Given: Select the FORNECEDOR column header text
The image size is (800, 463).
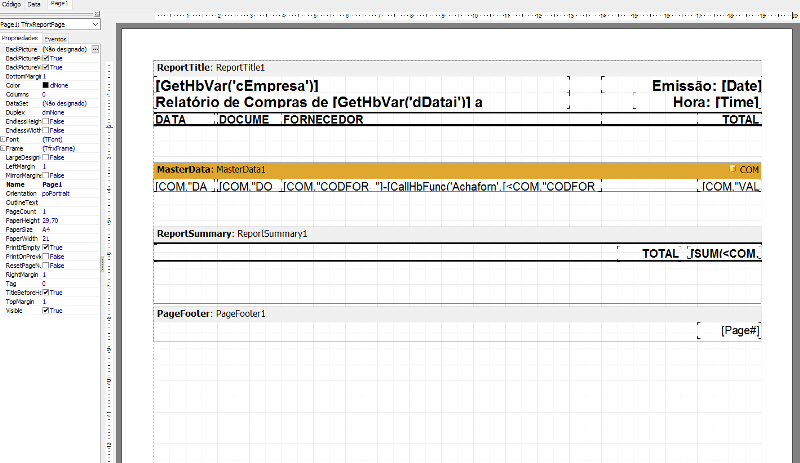Looking at the screenshot, I should coord(323,120).
